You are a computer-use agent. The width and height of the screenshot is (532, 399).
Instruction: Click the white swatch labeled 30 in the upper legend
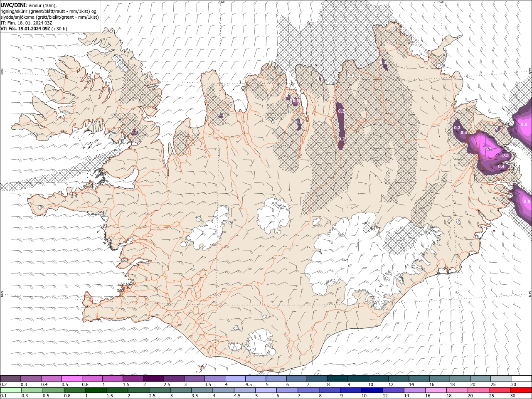pyautogui.click(x=521, y=379)
